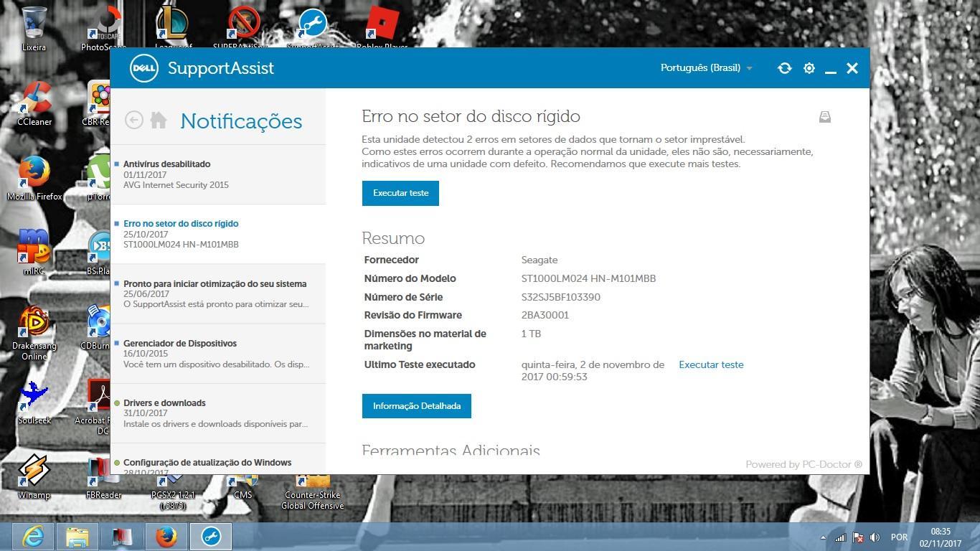Select Antivírus desabilitado notification
The height and width of the screenshot is (551, 980).
coord(218,174)
